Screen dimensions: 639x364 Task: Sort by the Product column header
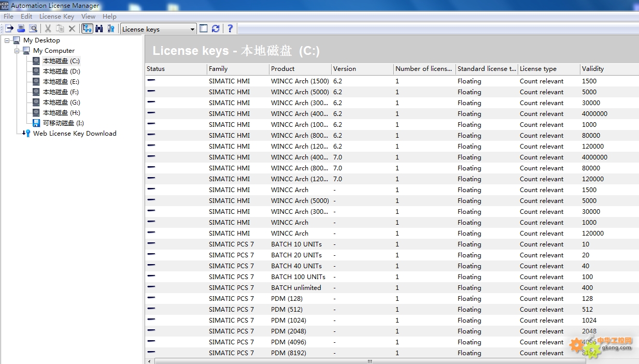[300, 69]
